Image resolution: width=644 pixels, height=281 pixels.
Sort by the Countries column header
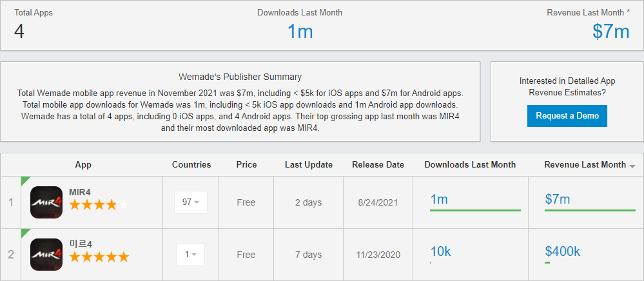(191, 165)
